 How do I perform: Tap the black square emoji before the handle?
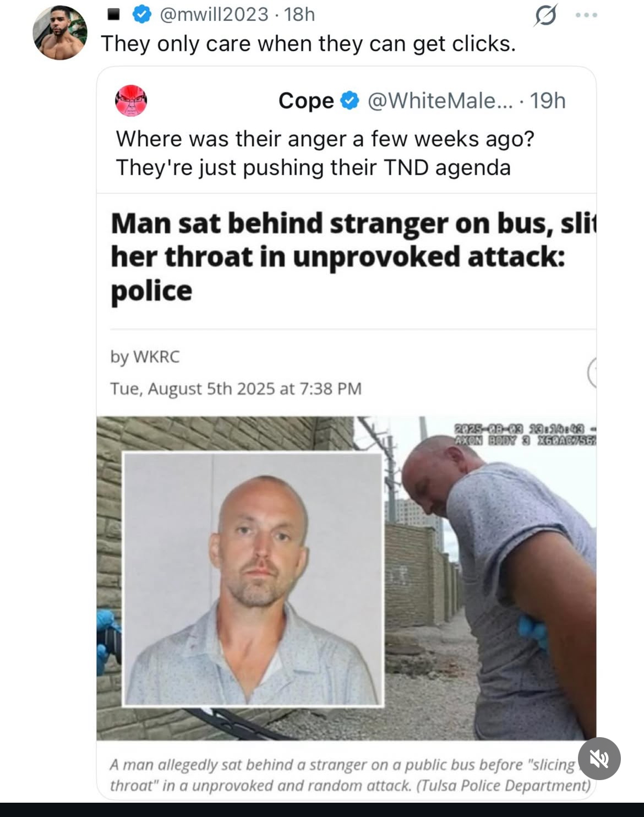[x=113, y=15]
